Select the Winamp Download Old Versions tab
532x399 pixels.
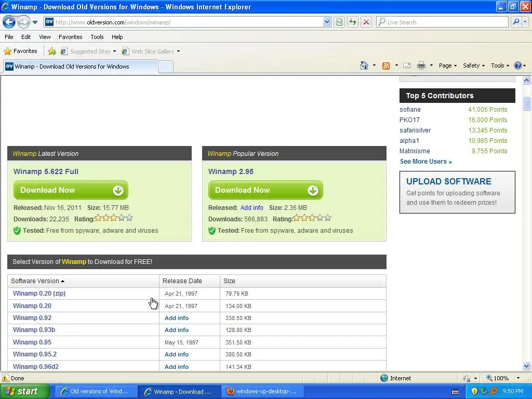tap(81, 66)
